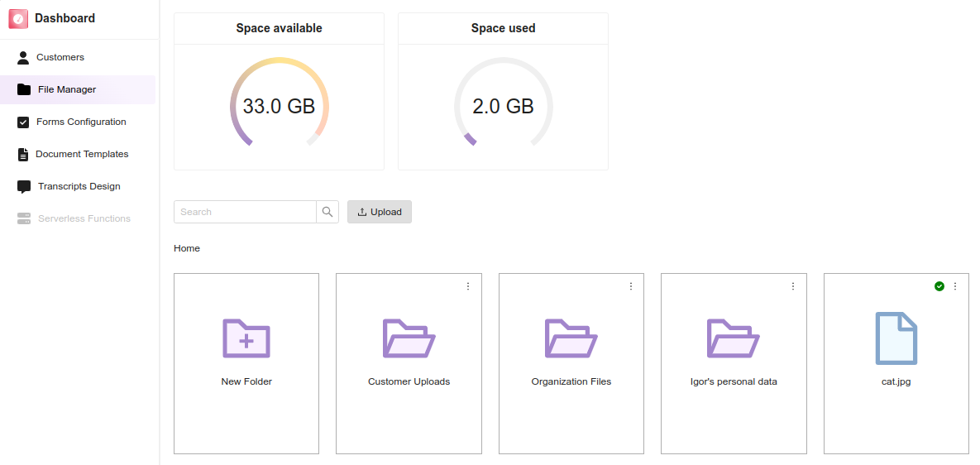Click the Space used heading

(503, 28)
